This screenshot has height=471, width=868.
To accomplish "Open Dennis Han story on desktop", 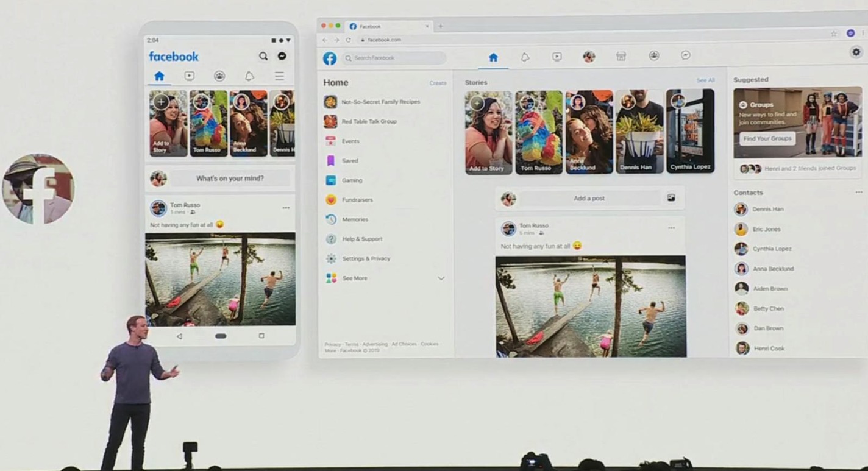I will pos(640,132).
